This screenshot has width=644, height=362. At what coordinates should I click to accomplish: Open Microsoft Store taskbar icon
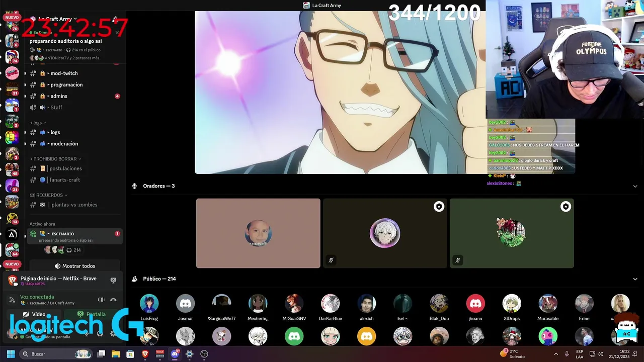tap(130, 354)
